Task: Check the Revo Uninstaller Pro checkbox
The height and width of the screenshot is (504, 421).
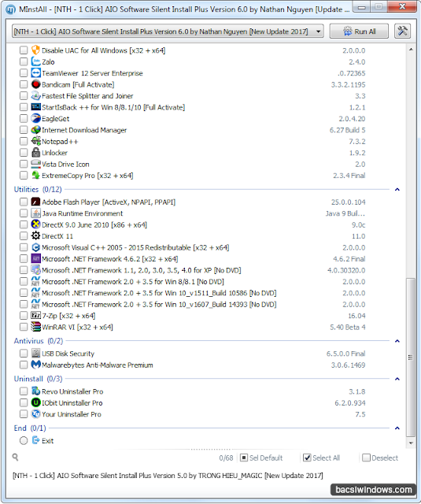Action: [24, 391]
